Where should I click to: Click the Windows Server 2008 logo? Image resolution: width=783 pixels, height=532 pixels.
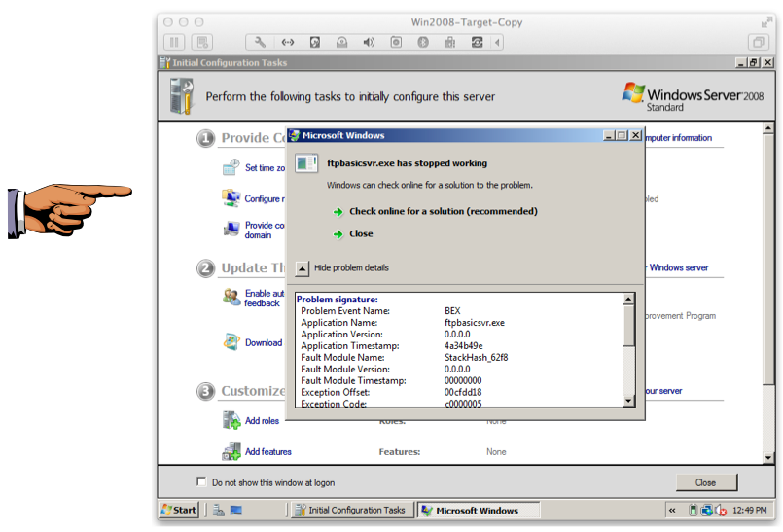click(x=693, y=97)
